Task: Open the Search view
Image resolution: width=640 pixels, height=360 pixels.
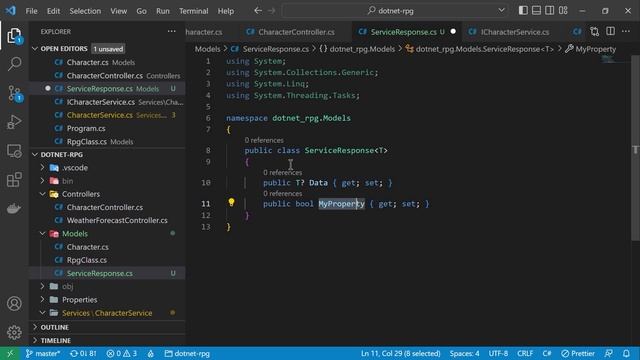Action: [x=14, y=64]
